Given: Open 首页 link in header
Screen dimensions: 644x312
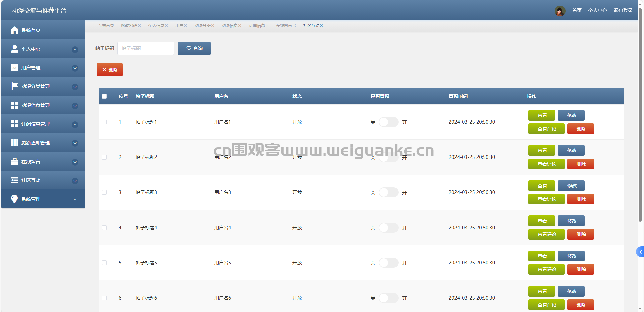Looking at the screenshot, I should [577, 11].
